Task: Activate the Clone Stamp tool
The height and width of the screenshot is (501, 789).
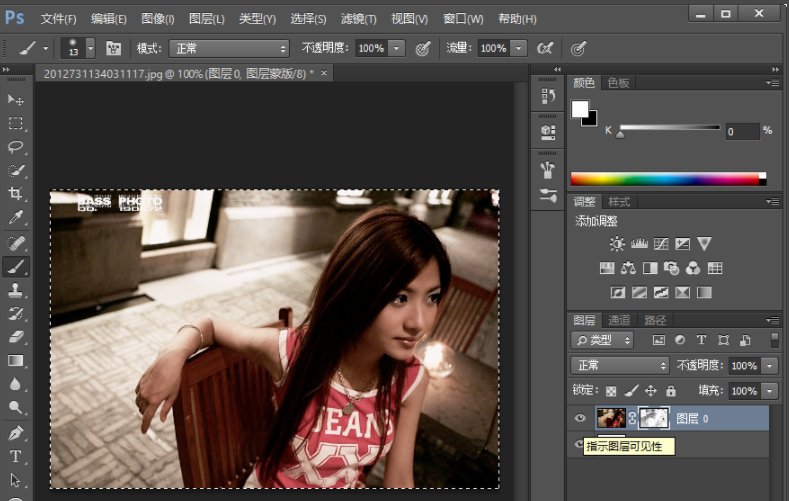Action: coord(16,290)
